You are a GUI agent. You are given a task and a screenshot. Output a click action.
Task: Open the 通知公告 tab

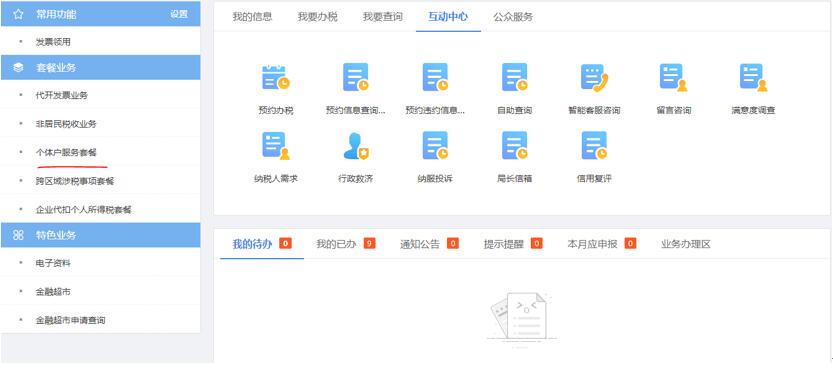tap(420, 244)
